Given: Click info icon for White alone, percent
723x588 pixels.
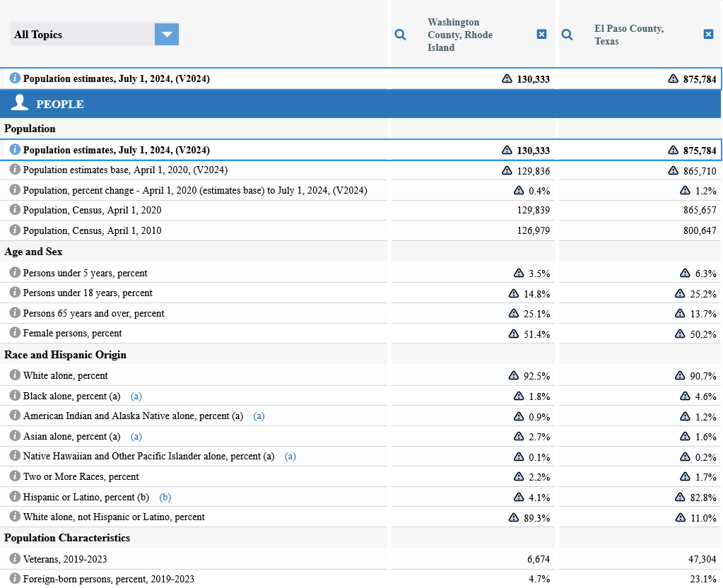Looking at the screenshot, I should [x=15, y=375].
